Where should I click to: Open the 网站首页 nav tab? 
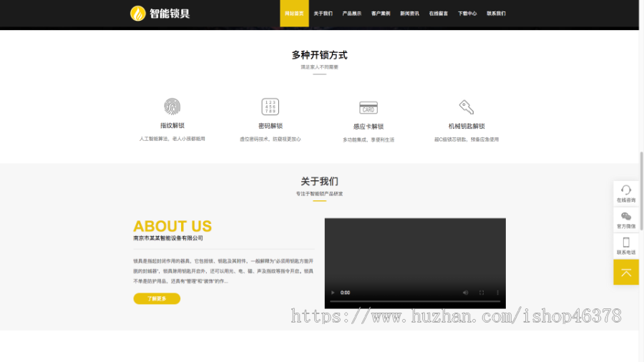(294, 14)
